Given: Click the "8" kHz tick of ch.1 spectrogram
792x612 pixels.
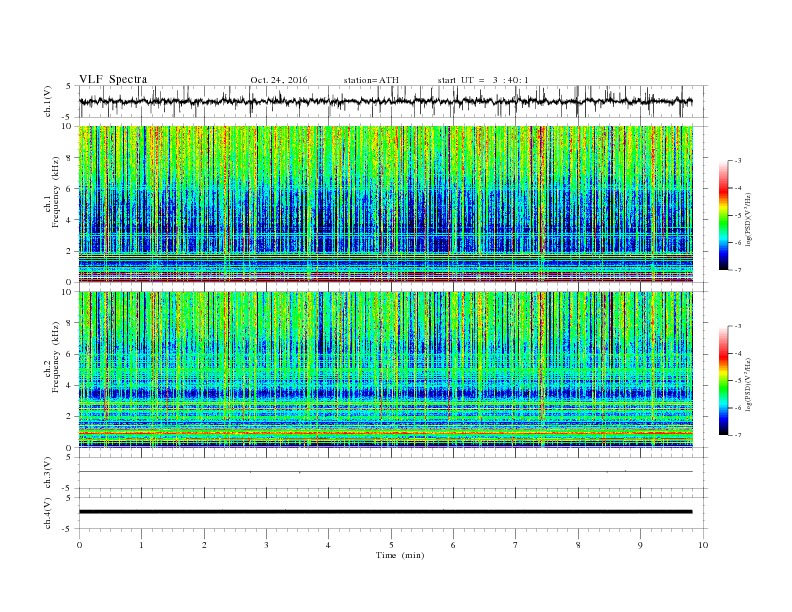Looking at the screenshot, I should tap(70, 158).
